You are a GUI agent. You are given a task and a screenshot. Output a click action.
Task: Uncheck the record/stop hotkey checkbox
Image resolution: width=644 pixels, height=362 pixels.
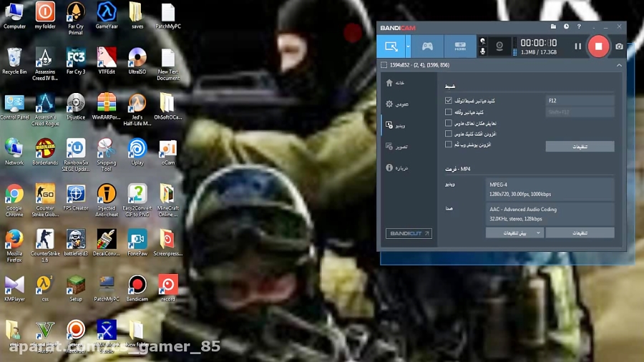point(449,101)
